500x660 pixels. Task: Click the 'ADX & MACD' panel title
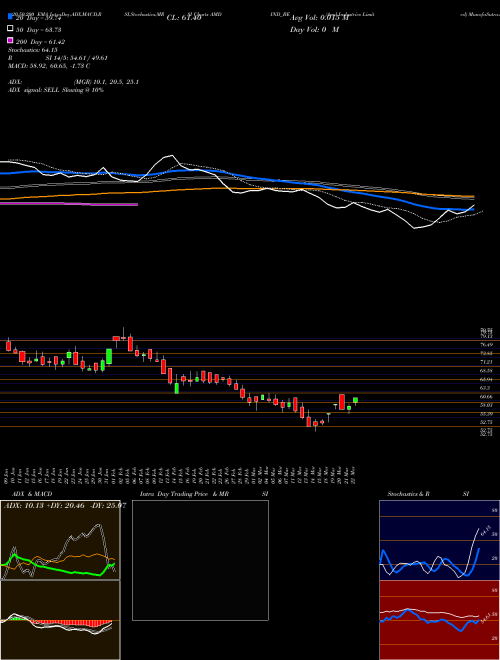(32, 494)
